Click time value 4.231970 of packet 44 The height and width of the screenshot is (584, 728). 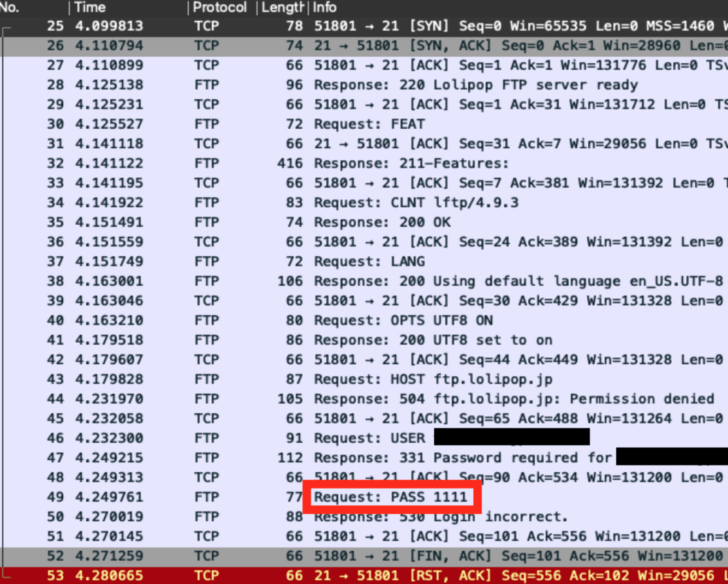(x=109, y=399)
